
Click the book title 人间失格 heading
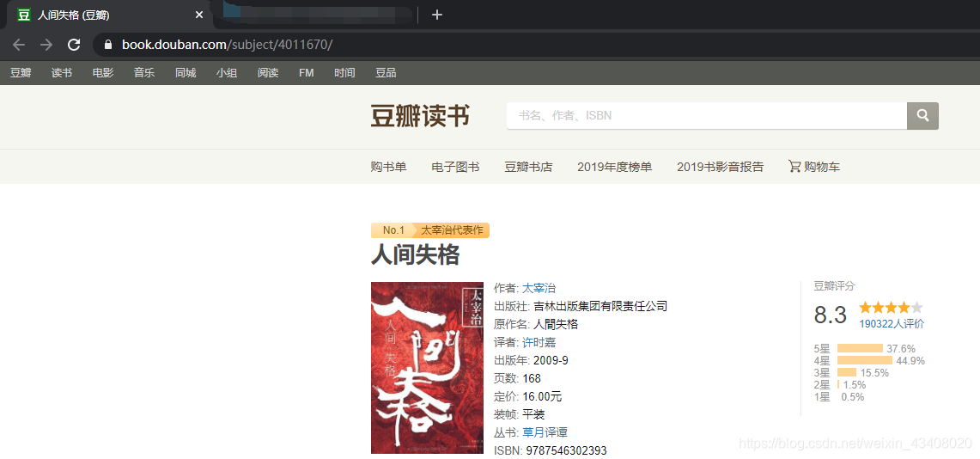click(x=415, y=254)
